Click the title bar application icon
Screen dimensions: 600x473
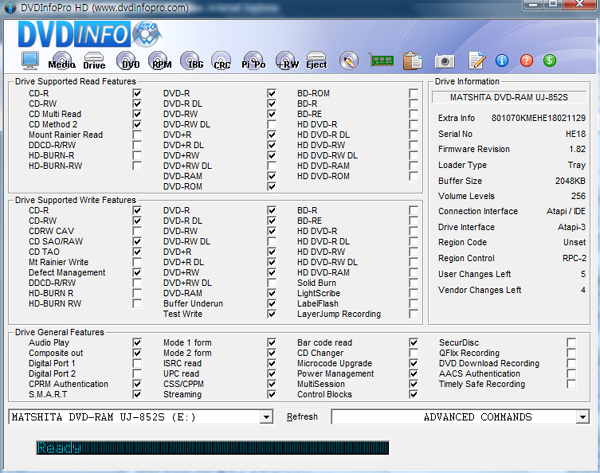point(10,8)
